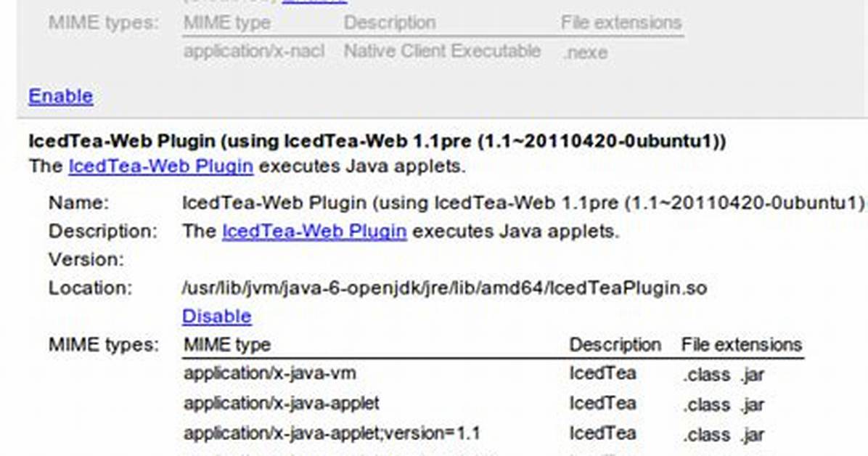Viewport: 868px width, 456px height.
Task: Open IcedTea-Web Plugin link under bold heading
Action: [x=160, y=166]
